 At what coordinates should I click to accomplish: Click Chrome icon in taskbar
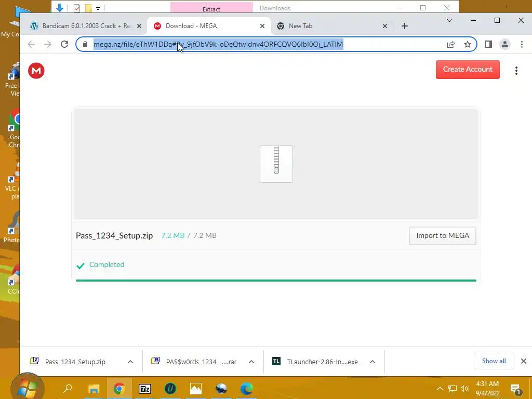pyautogui.click(x=119, y=389)
